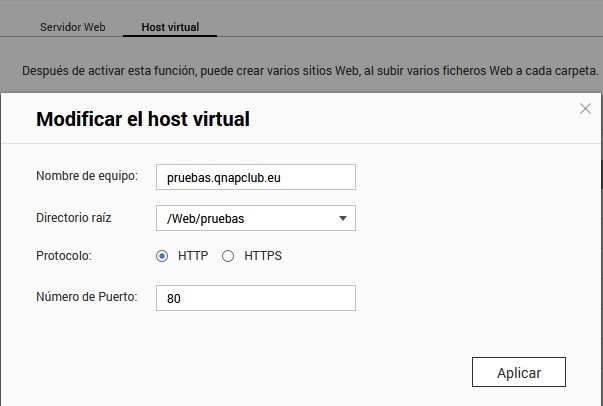Click the dialog title Modificar el host virtual
The image size is (603, 406).
tap(143, 120)
